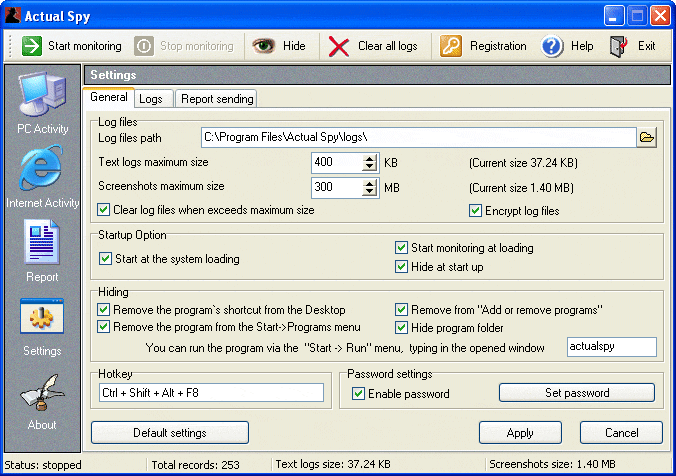The image size is (676, 476).
Task: Uncheck Start at the system loading
Action: click(x=105, y=259)
